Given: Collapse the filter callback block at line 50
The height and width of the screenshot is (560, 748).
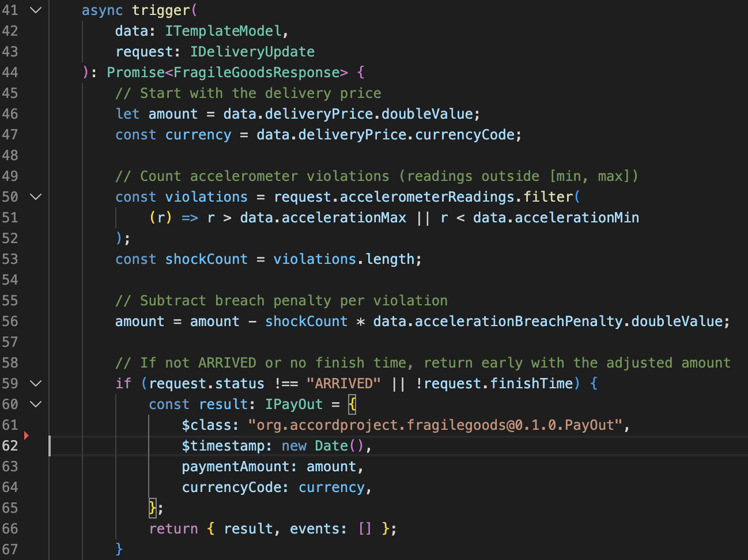Looking at the screenshot, I should [36, 196].
